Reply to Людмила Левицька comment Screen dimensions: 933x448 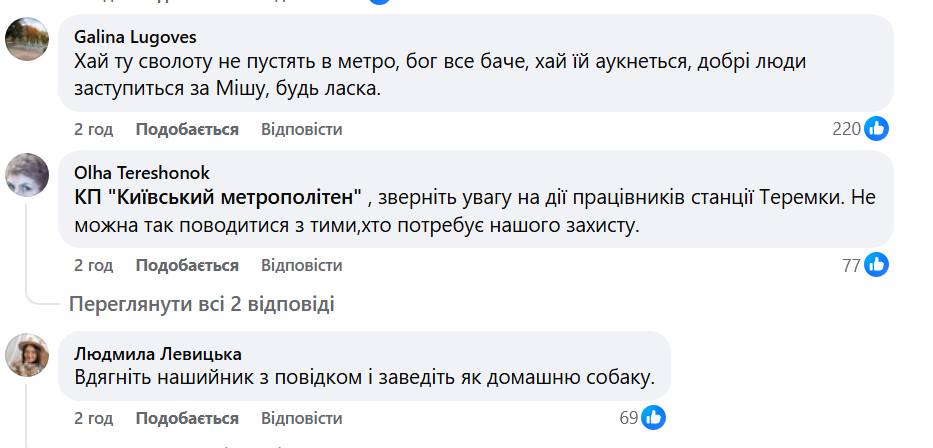tap(301, 417)
